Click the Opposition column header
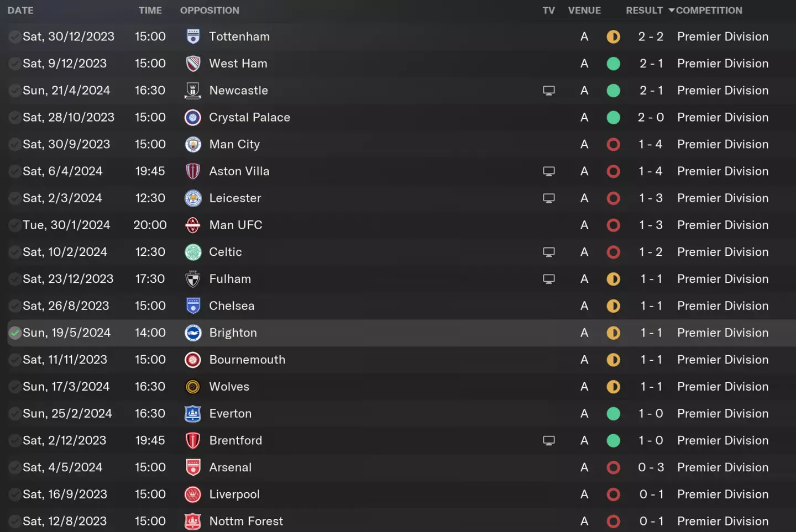The height and width of the screenshot is (532, 796). [210, 10]
